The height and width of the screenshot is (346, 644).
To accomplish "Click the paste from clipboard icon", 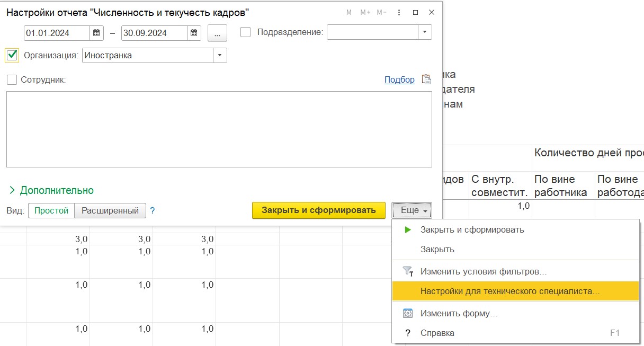I will click(426, 79).
